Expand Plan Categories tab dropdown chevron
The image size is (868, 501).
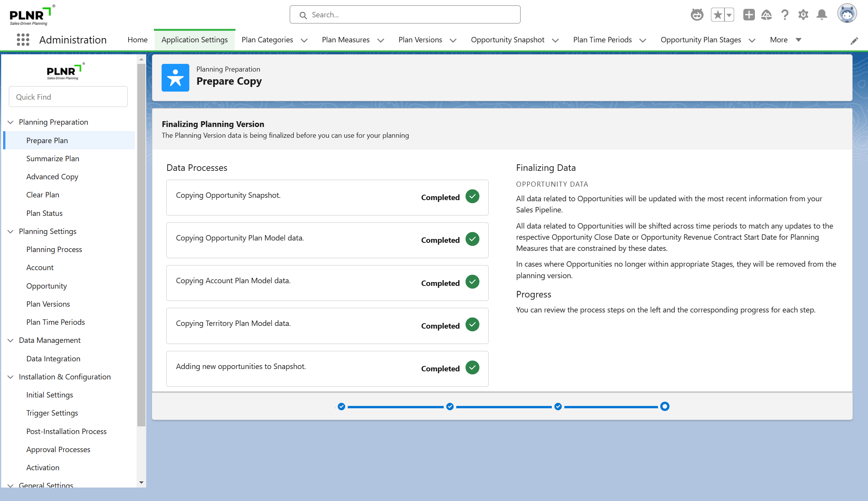tap(304, 40)
